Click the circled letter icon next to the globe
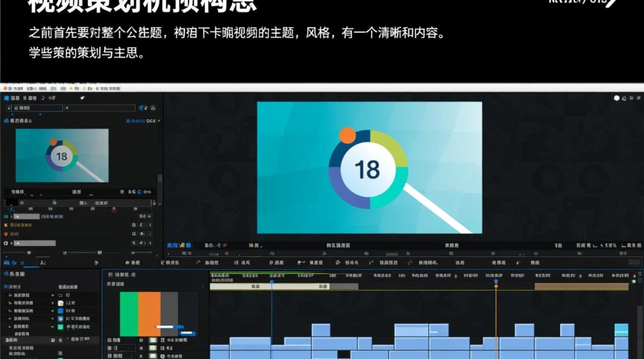This screenshot has height=359, width=644. click(x=153, y=108)
